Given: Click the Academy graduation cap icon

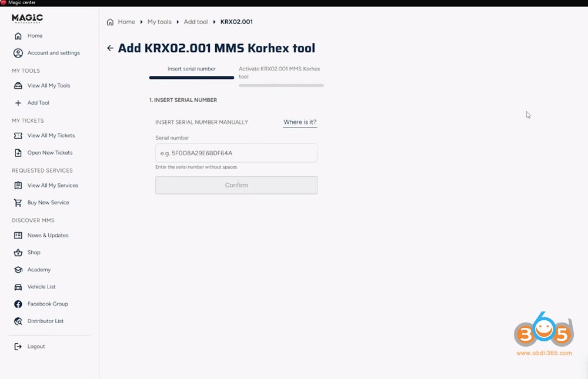Looking at the screenshot, I should (x=18, y=270).
